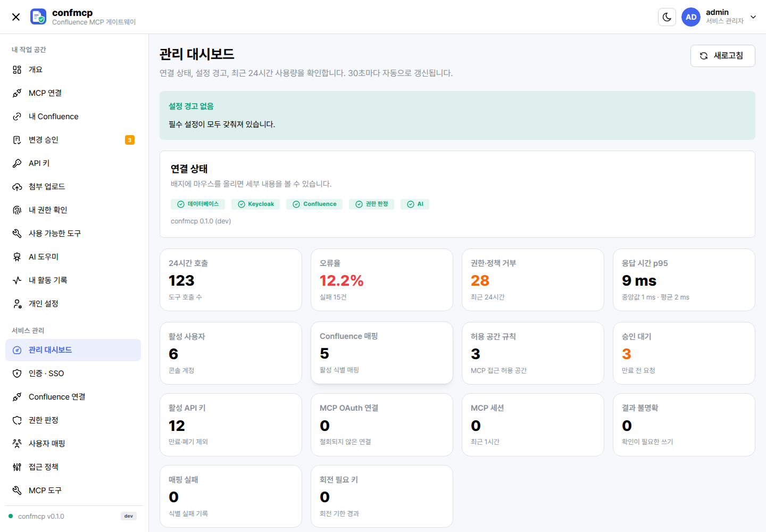766x532 pixels.
Task: Close the sidebar with the X icon
Action: [x=16, y=17]
